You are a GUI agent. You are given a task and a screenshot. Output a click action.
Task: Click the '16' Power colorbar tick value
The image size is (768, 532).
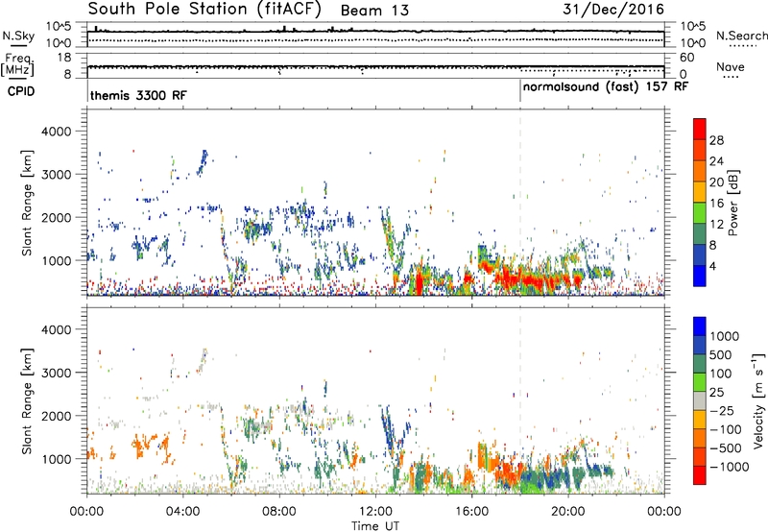point(716,204)
